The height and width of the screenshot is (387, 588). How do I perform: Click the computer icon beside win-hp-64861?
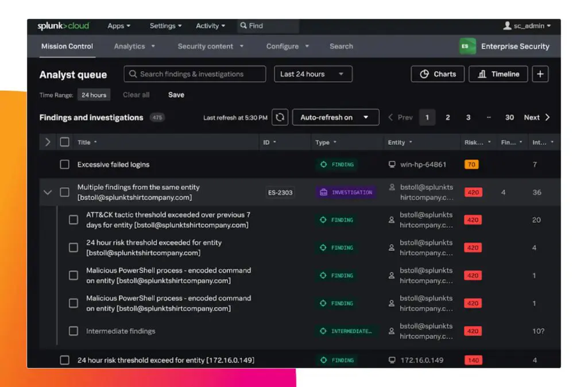pyautogui.click(x=392, y=165)
